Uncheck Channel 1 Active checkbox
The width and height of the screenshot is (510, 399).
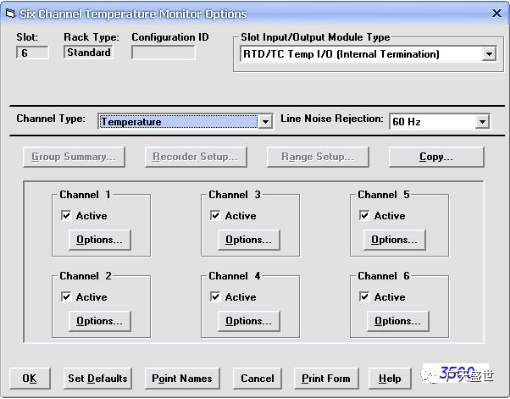click(x=66, y=215)
